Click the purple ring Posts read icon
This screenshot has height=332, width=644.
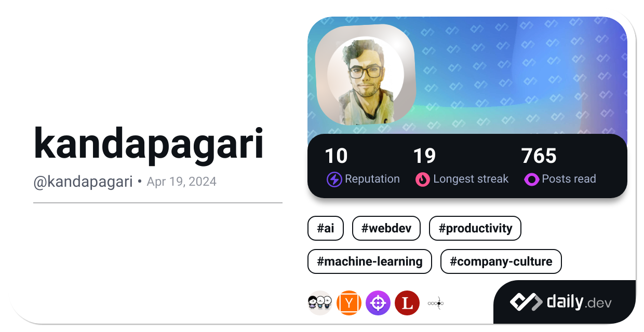click(x=531, y=179)
